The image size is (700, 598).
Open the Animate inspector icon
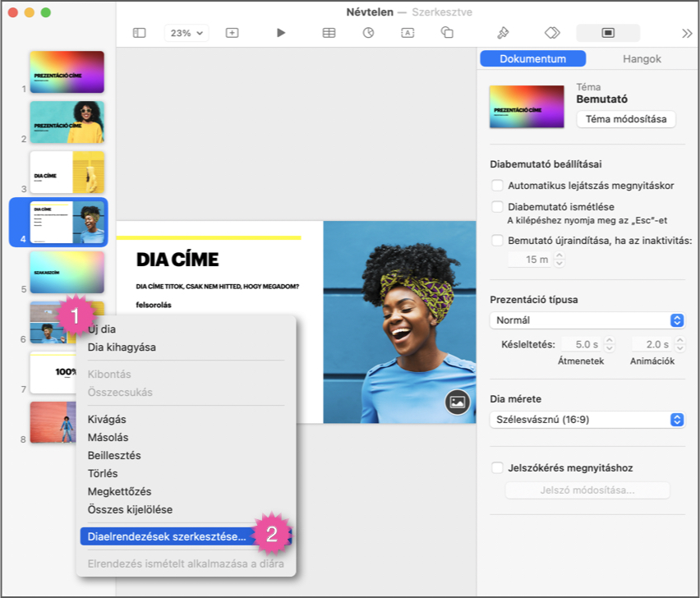point(552,33)
